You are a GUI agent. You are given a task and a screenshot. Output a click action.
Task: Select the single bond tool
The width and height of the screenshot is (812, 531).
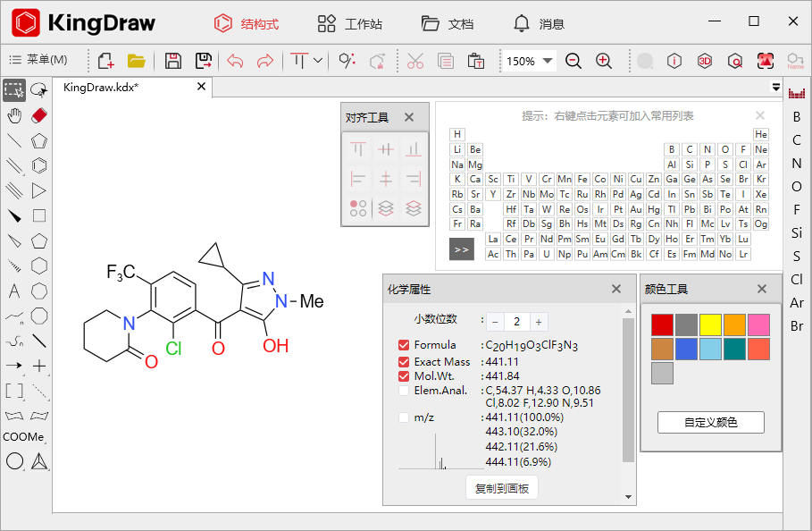click(13, 139)
